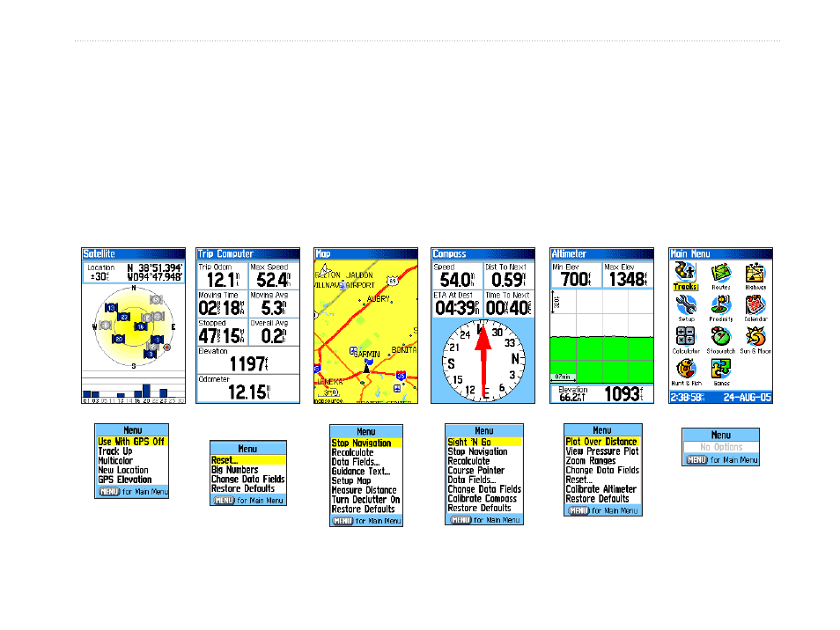The width and height of the screenshot is (840, 630).
Task: Select Measure Distance option
Action: click(366, 490)
